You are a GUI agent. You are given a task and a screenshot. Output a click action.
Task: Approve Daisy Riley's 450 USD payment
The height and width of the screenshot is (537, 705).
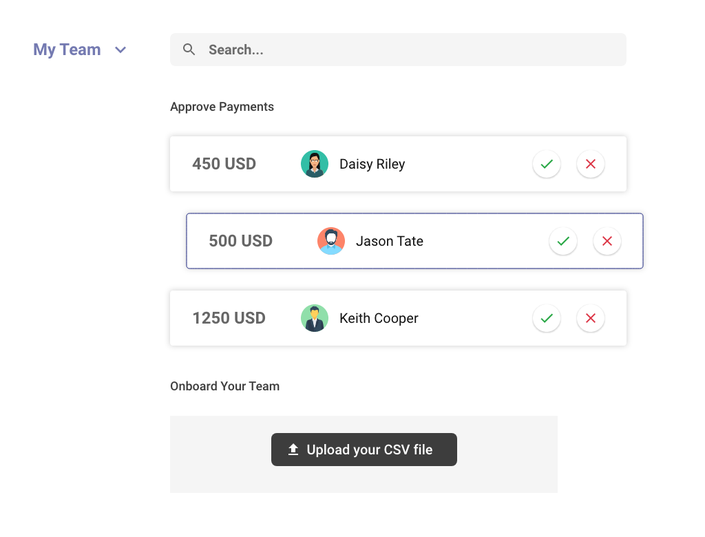(546, 164)
